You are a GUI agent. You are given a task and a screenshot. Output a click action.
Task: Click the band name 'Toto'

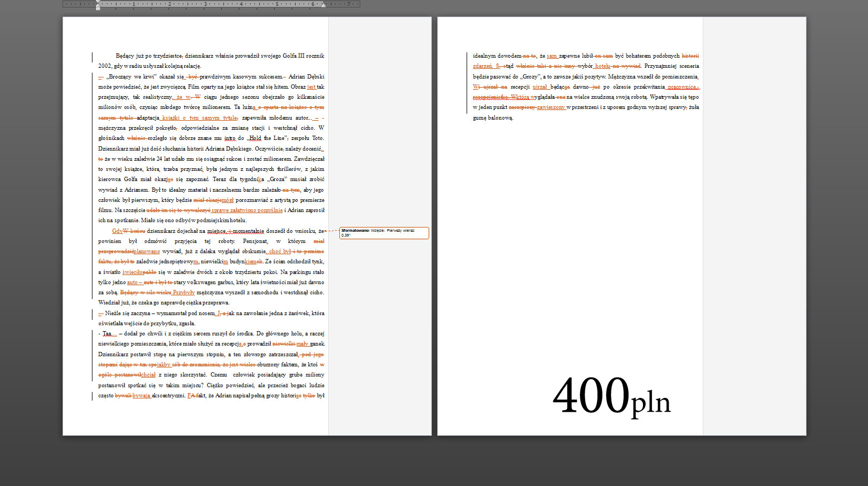[x=319, y=138]
